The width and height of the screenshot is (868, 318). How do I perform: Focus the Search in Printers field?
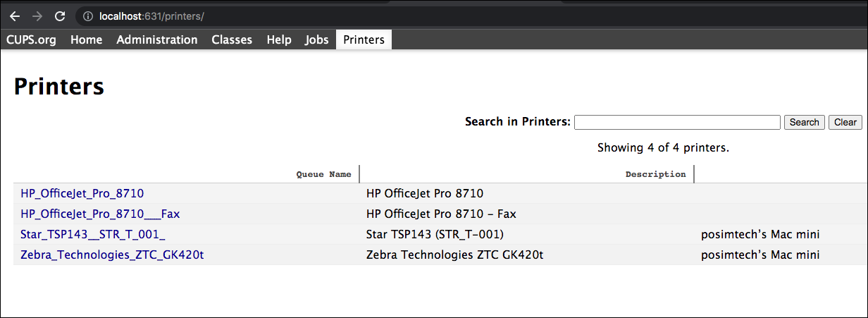pyautogui.click(x=677, y=122)
